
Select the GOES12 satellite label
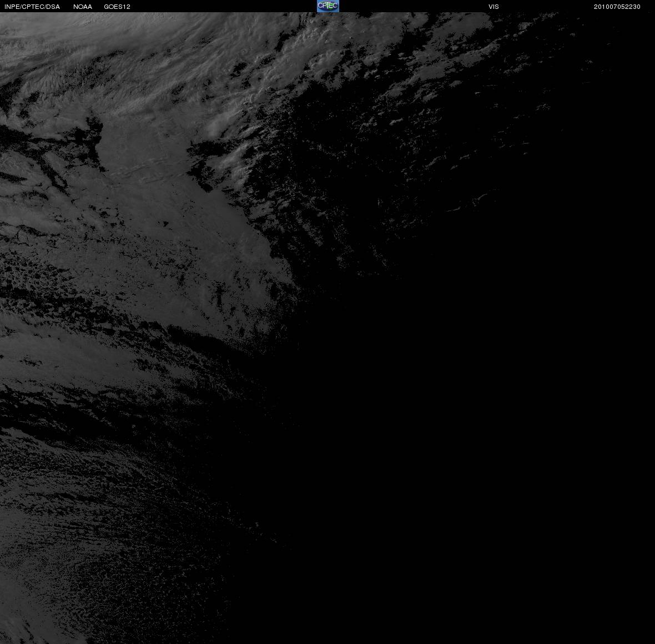click(x=117, y=7)
